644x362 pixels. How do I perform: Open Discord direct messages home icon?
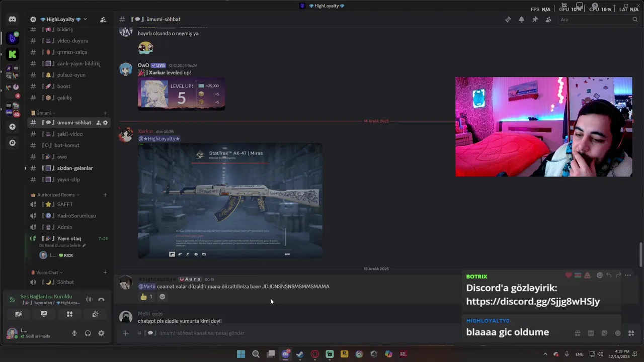point(13,19)
